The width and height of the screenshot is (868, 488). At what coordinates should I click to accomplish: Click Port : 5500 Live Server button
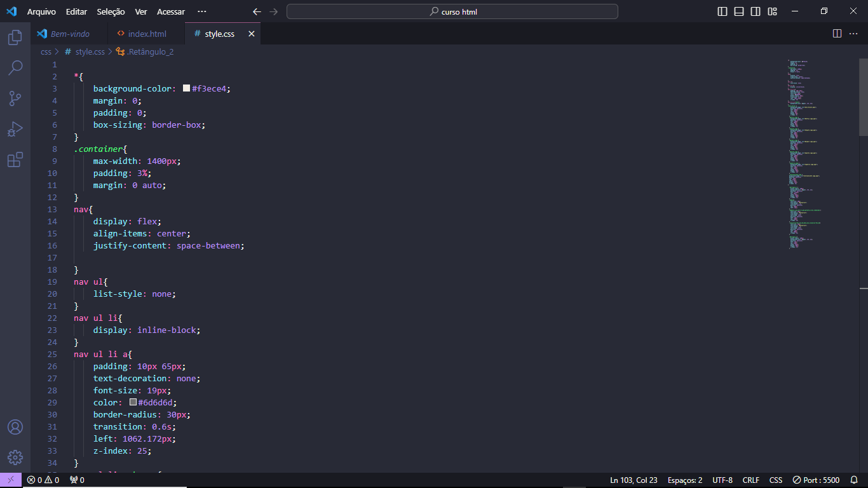(816, 480)
